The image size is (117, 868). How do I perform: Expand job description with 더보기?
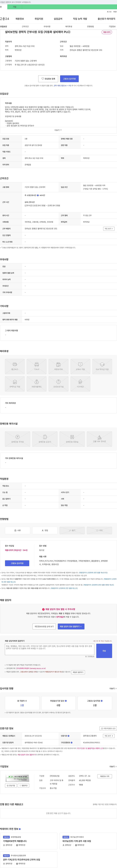(58, 130)
